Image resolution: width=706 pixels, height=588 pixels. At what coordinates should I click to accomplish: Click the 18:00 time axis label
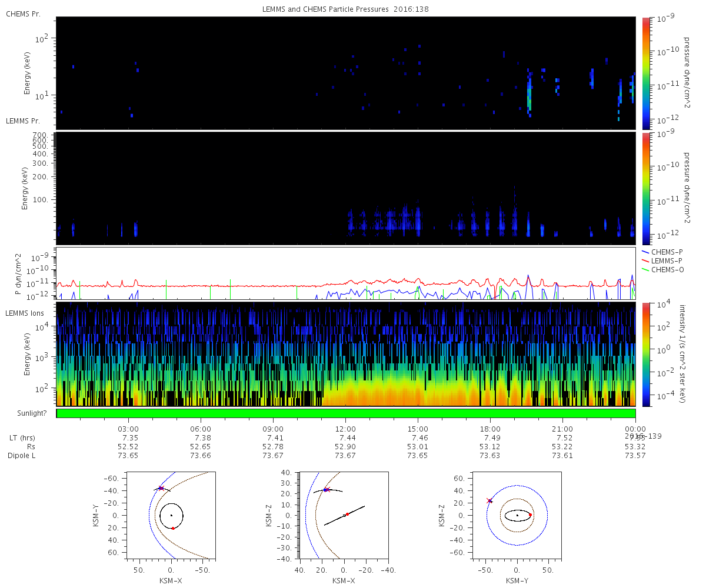click(491, 429)
